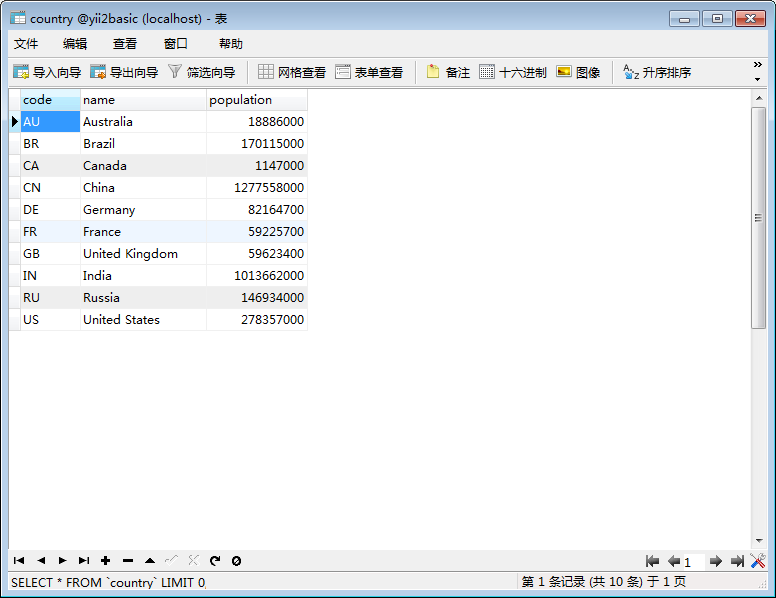The image size is (776, 598).
Task: Refresh the table data icon
Action: tap(215, 560)
